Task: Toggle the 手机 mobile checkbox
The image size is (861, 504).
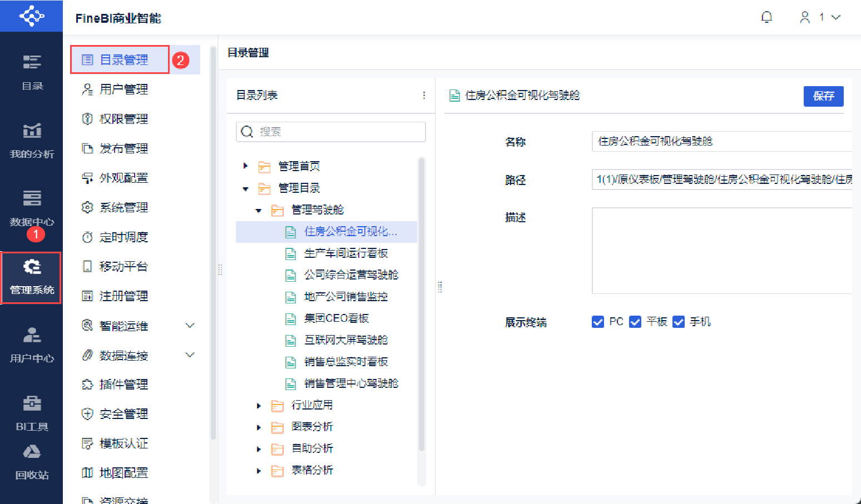Action: 679,322
